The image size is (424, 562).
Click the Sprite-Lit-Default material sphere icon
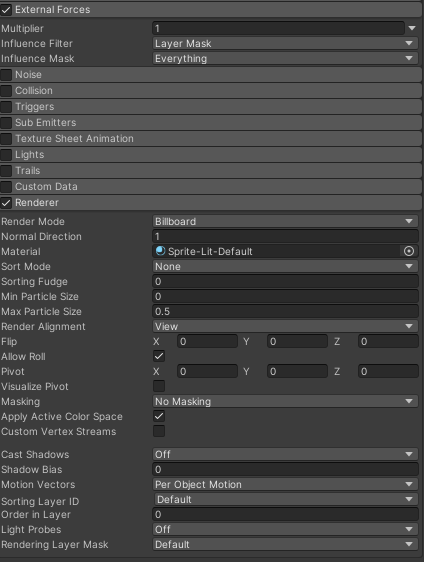click(160, 251)
